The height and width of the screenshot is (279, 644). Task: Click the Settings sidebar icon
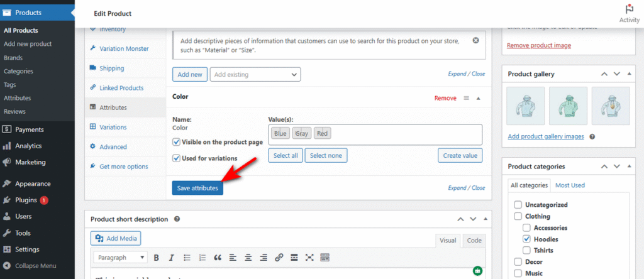(x=6, y=249)
